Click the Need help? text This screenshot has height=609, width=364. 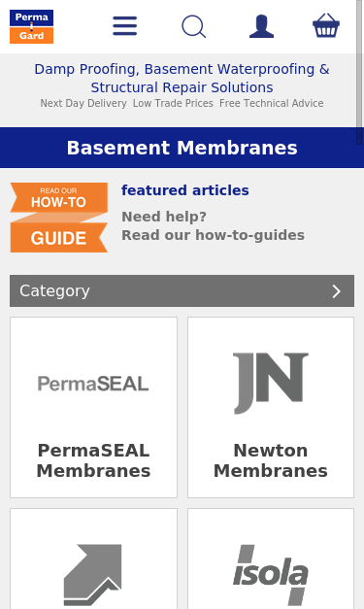164,217
